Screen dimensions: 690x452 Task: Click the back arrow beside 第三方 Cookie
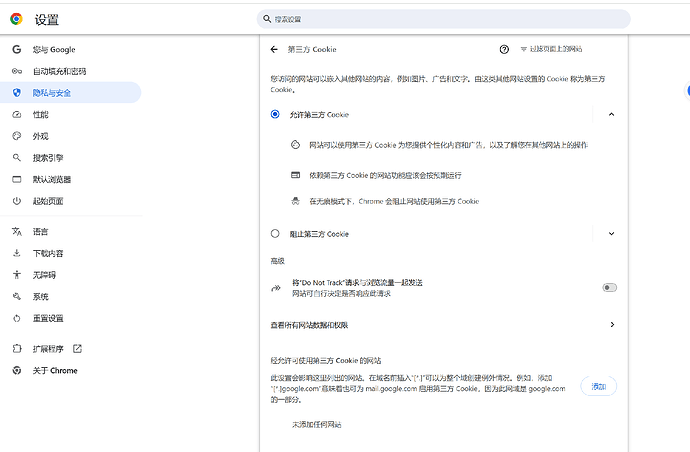[274, 49]
